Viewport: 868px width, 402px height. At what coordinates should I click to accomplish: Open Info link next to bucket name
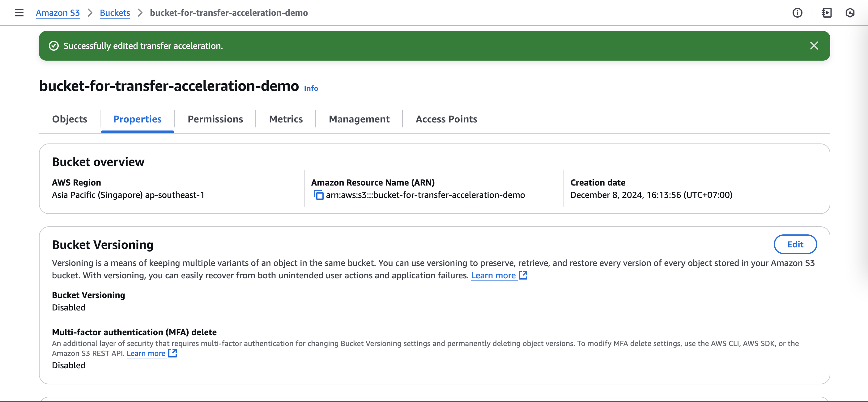point(311,88)
